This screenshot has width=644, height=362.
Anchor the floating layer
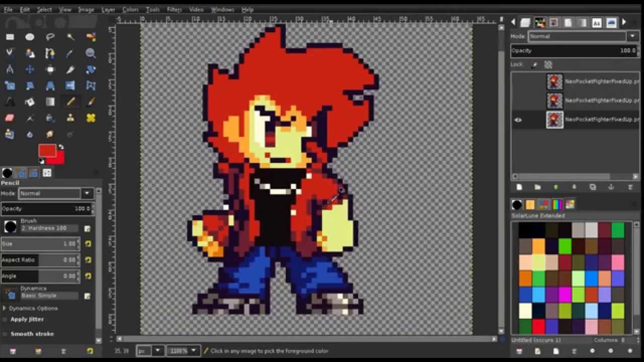click(x=611, y=187)
